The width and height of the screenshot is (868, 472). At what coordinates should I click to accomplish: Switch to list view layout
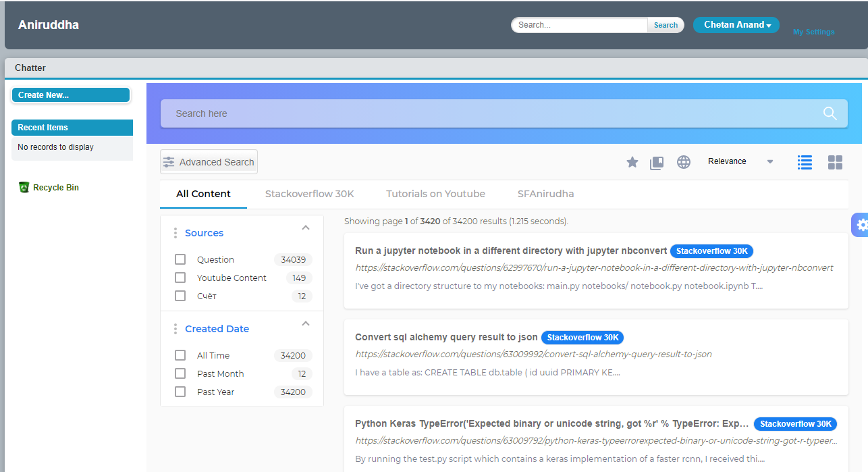coord(805,162)
